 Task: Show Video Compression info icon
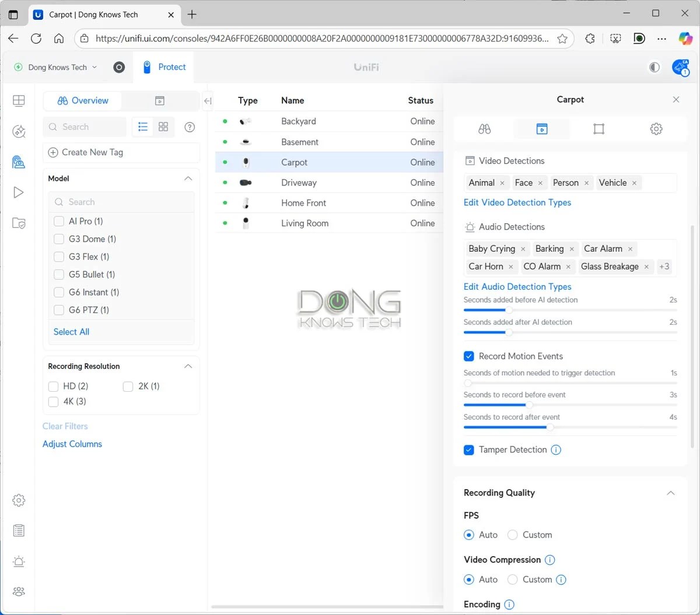(549, 560)
